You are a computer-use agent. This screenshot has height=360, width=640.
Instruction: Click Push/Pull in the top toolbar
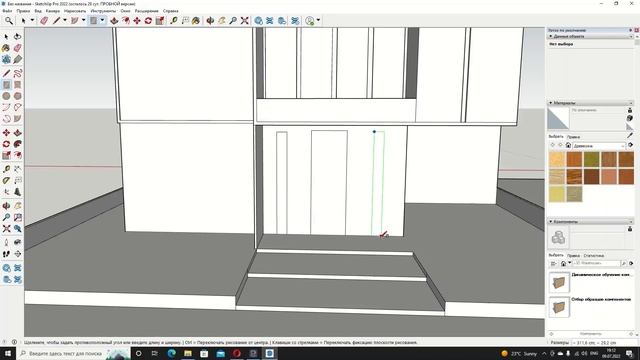(114, 20)
